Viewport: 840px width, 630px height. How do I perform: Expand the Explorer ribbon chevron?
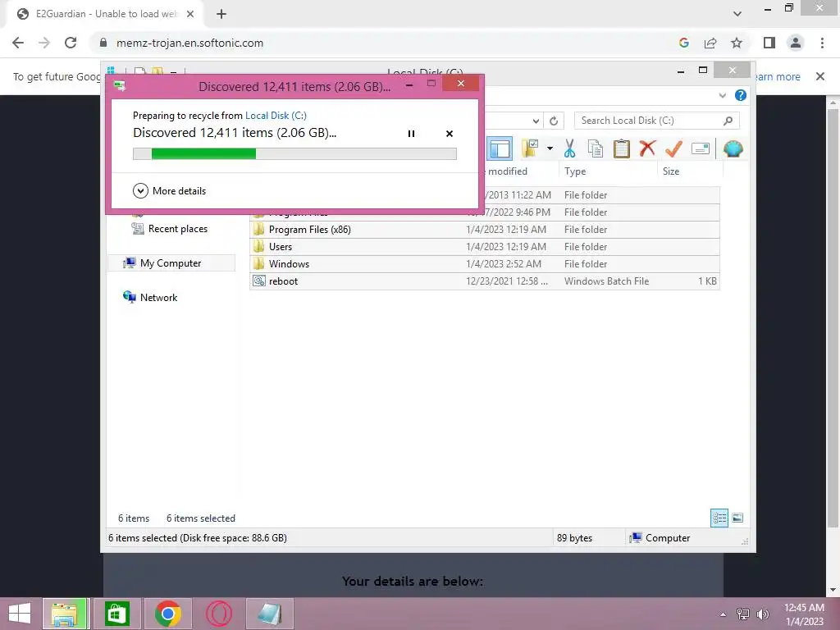(723, 95)
